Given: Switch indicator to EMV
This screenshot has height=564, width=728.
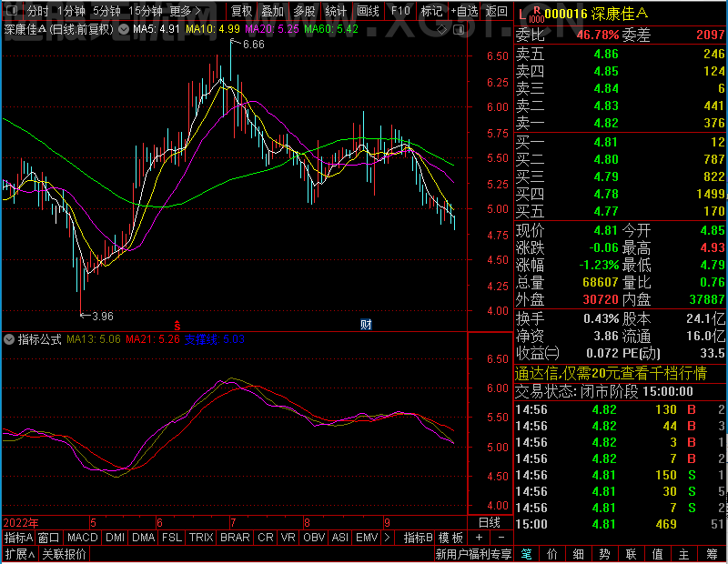Looking at the screenshot, I should tap(367, 538).
